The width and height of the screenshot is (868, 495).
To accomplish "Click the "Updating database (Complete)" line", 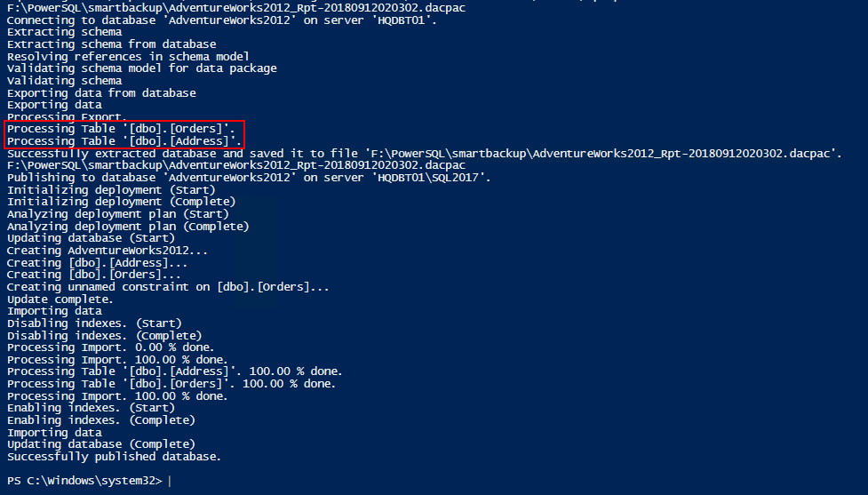I will point(101,444).
